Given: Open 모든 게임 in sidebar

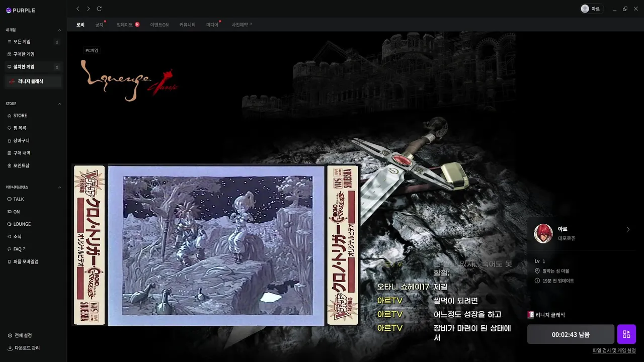Looking at the screenshot, I should click(33, 42).
